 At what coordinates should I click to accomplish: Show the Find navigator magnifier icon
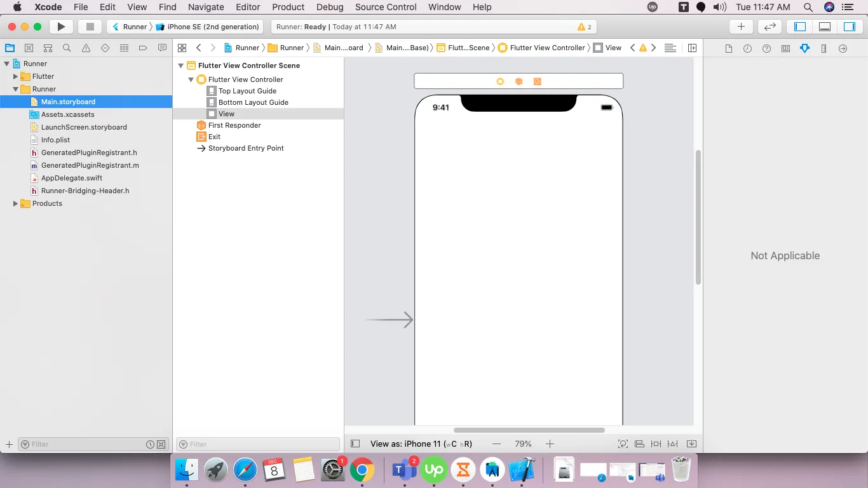(x=67, y=48)
